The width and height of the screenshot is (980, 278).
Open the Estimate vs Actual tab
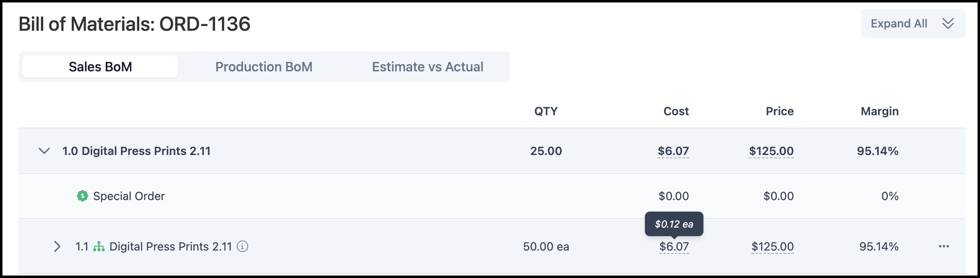point(428,66)
